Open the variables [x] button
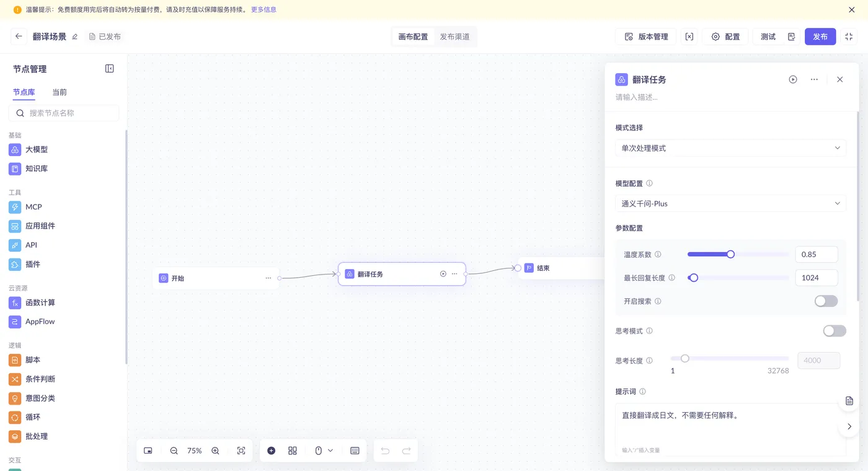 pos(689,37)
